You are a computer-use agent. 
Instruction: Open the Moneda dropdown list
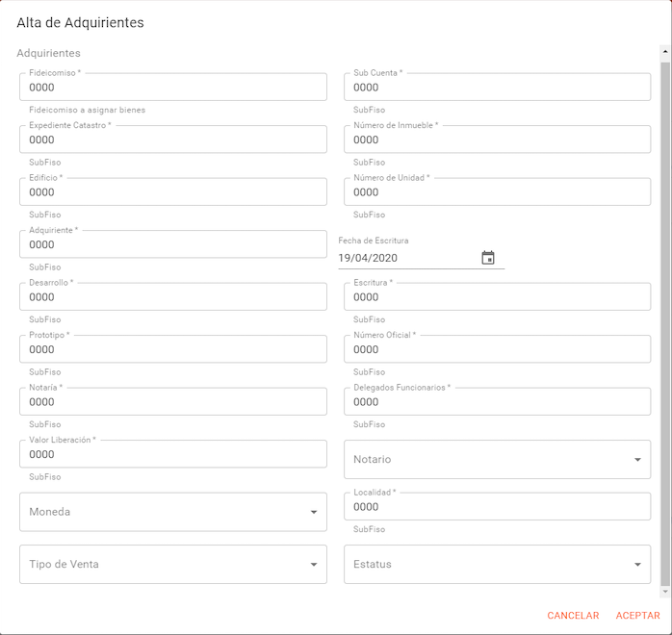pyautogui.click(x=172, y=512)
